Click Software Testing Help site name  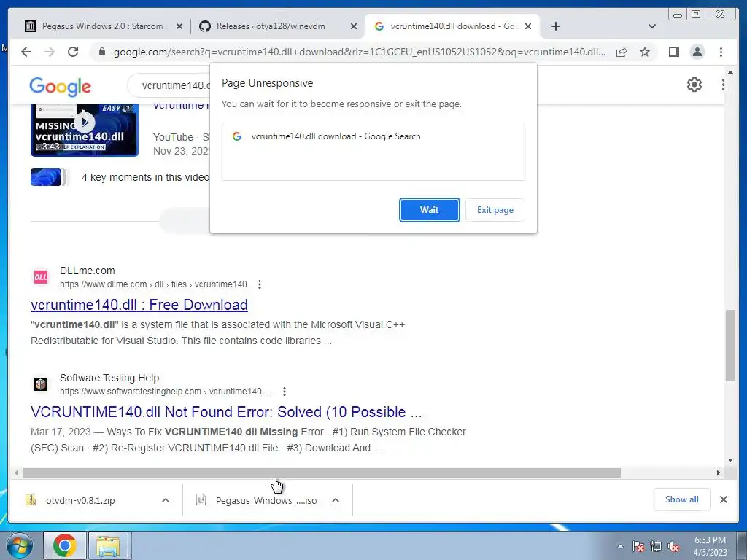[x=109, y=378]
